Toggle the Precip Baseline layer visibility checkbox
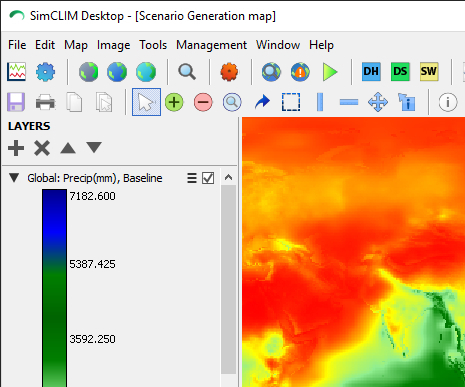The height and width of the screenshot is (387, 465). [208, 178]
